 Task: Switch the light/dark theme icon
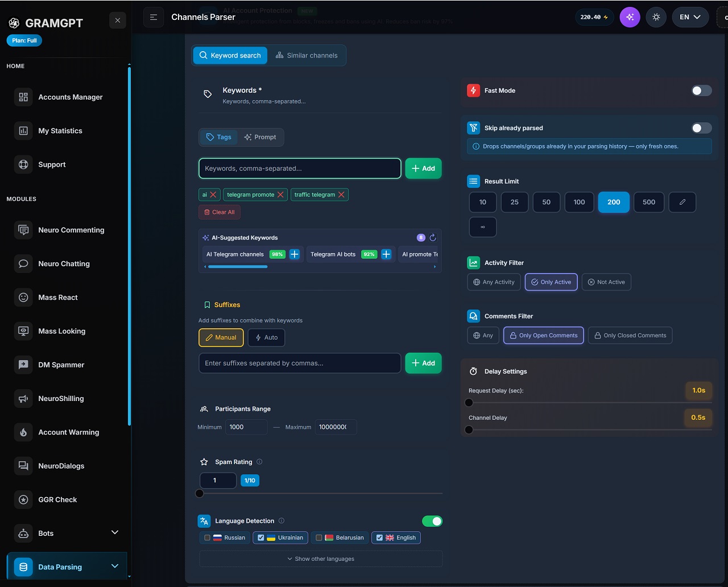coord(656,17)
